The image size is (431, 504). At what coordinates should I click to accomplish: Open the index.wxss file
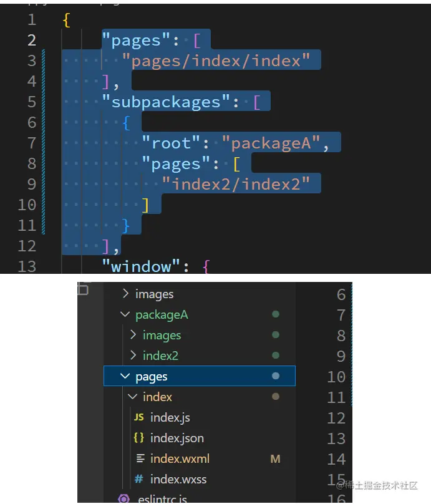click(178, 479)
